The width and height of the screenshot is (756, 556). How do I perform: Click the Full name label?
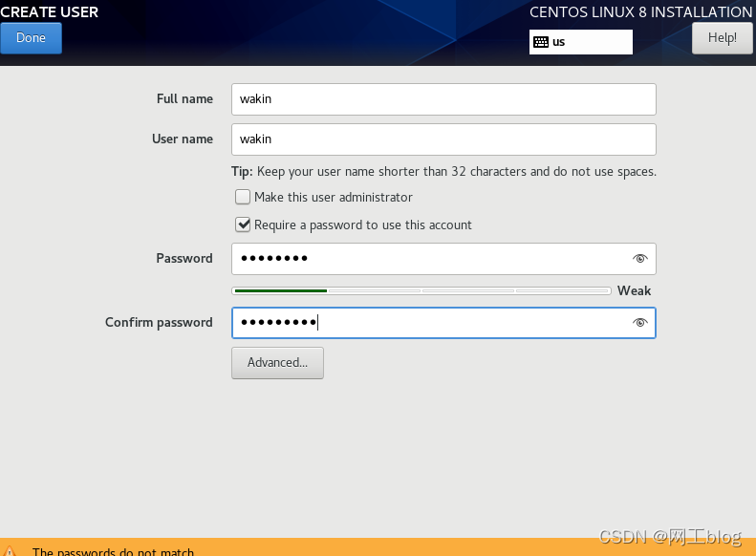(x=184, y=98)
